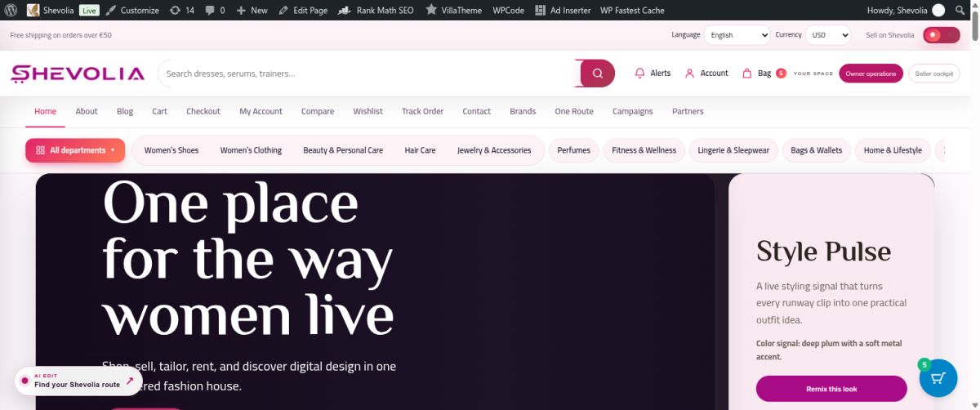Open the floating cart button
The image size is (980, 410).
click(x=938, y=378)
